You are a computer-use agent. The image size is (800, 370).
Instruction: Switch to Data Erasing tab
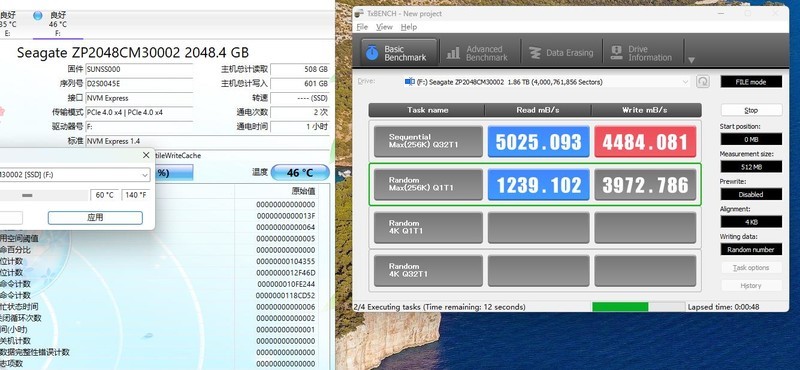pos(562,53)
